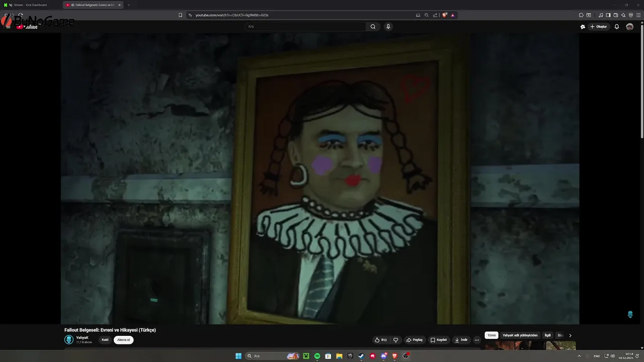Viewport: 644px width, 362px height.
Task: Open Discord from the taskbar
Action: tap(383, 356)
